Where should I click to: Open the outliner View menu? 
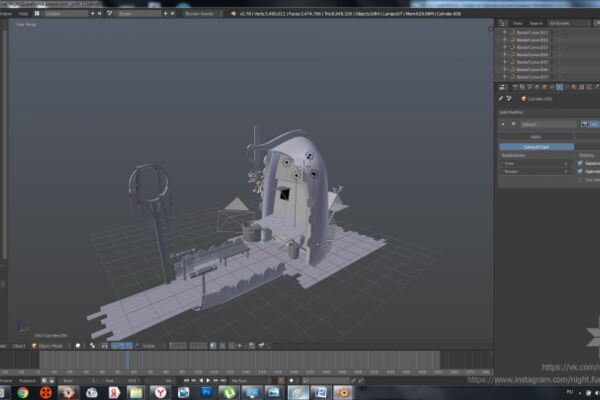coord(517,23)
